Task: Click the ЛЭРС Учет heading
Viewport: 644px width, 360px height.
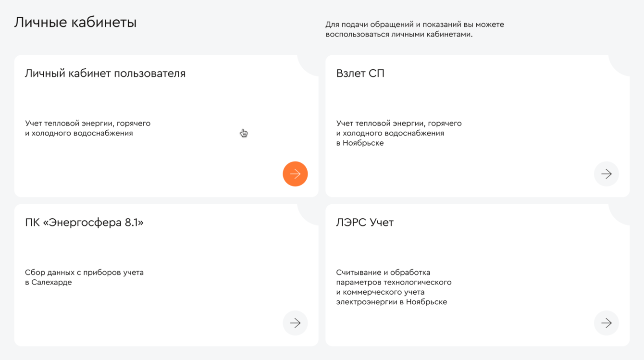Action: tap(365, 223)
